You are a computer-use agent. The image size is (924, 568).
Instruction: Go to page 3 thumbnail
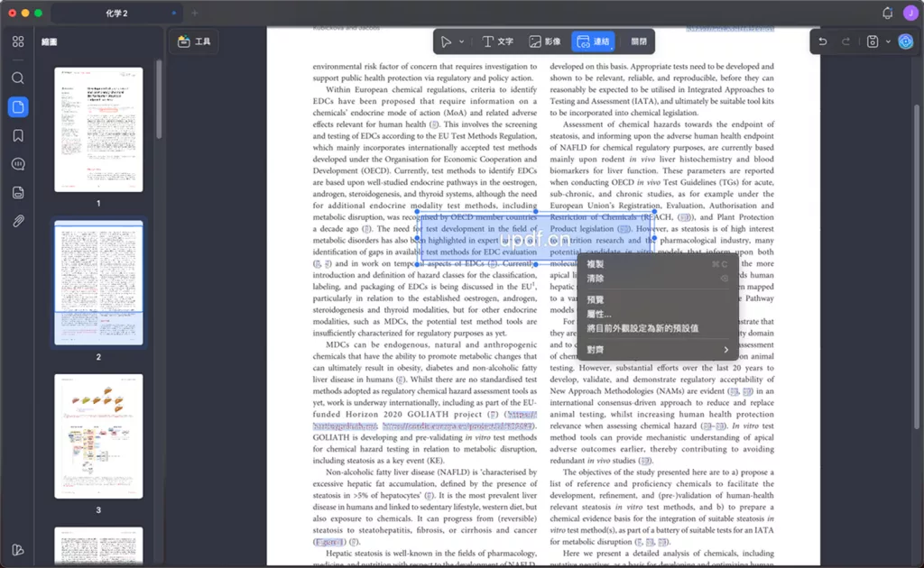click(x=98, y=436)
